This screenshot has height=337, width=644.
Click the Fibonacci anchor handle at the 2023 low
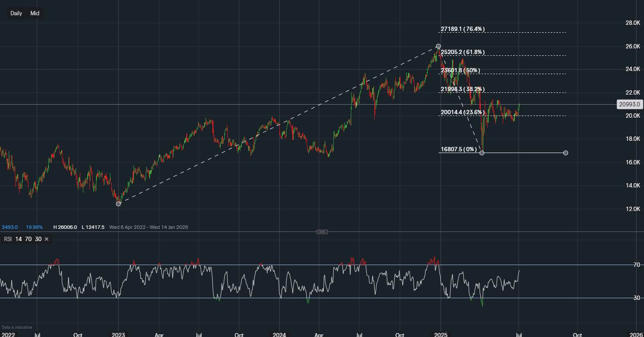click(118, 204)
